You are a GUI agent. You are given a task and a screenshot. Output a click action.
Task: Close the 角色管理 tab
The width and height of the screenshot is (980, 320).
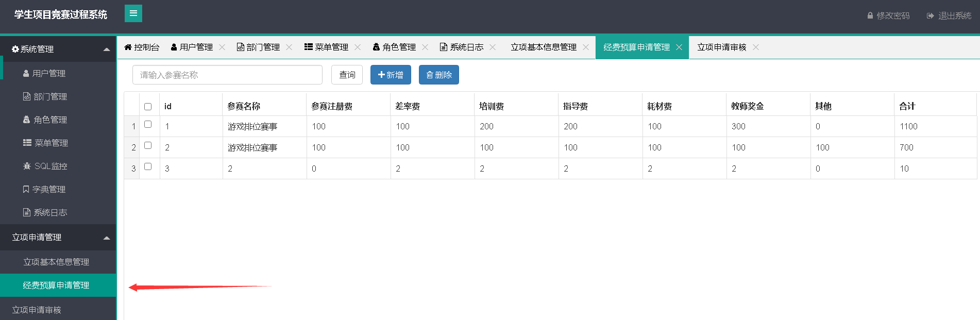tap(425, 47)
